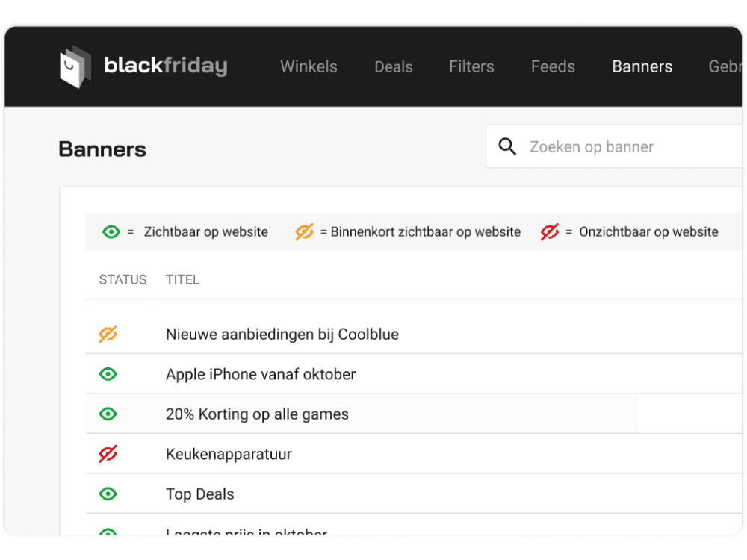Click the green eye legend icon
The width and height of the screenshot is (747, 560).
coord(111,232)
